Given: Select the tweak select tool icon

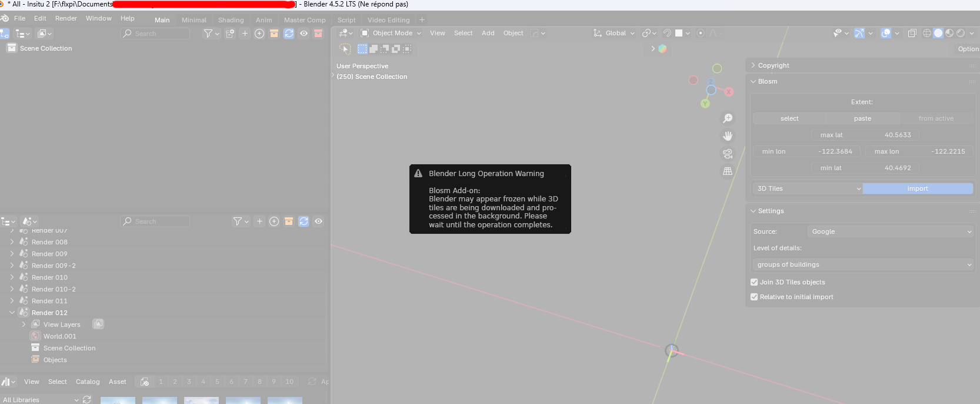Looking at the screenshot, I should [345, 49].
